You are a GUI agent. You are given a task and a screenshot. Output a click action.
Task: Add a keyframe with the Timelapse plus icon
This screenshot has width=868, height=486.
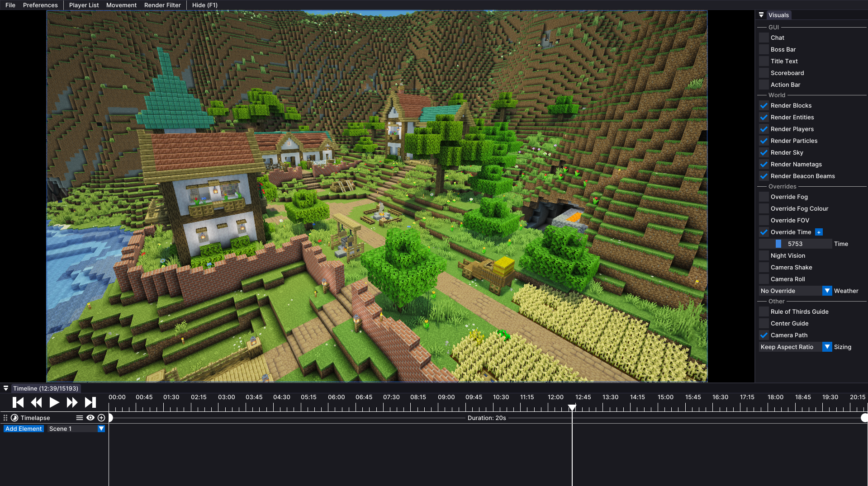pyautogui.click(x=101, y=418)
